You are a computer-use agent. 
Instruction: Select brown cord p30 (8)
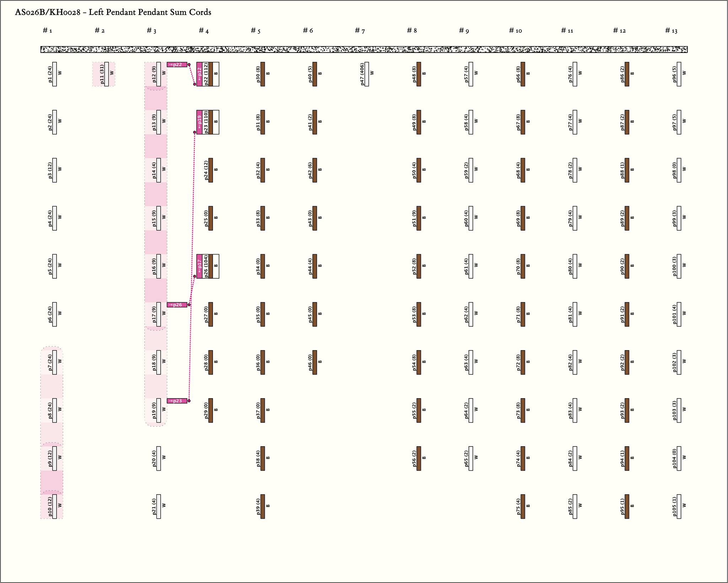[x=263, y=74]
